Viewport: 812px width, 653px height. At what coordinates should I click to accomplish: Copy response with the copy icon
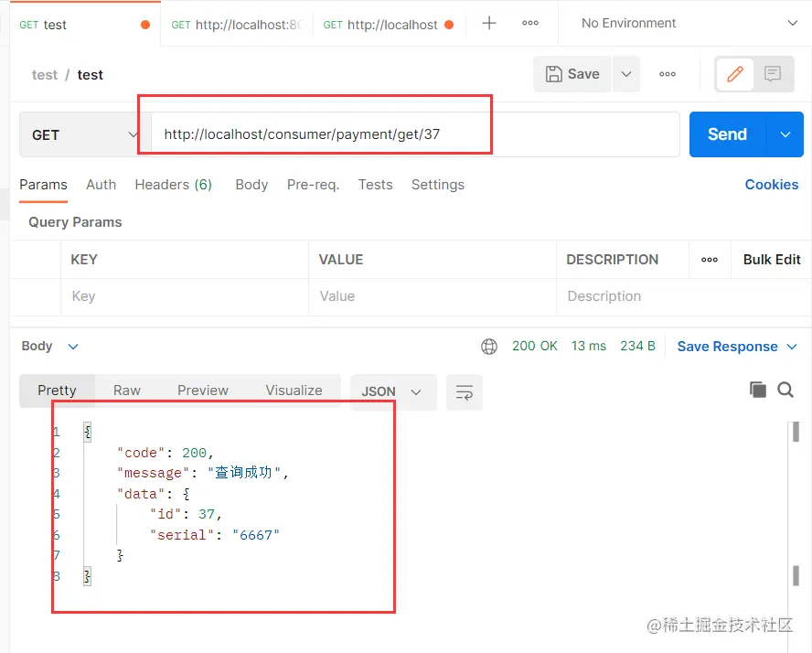point(758,390)
